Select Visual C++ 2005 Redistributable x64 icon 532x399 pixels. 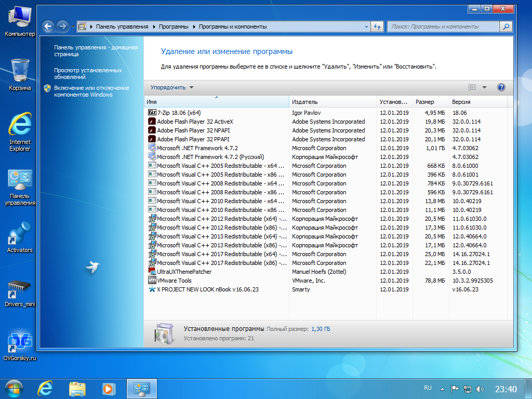click(152, 165)
